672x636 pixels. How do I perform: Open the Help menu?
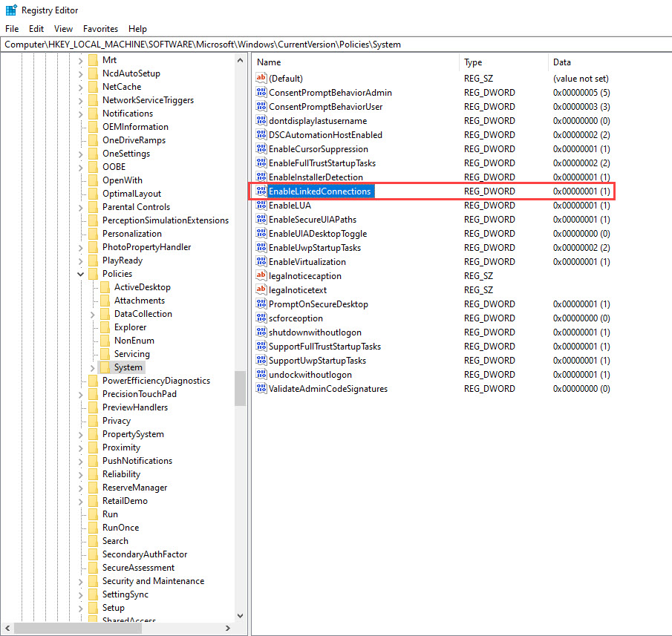coord(137,29)
